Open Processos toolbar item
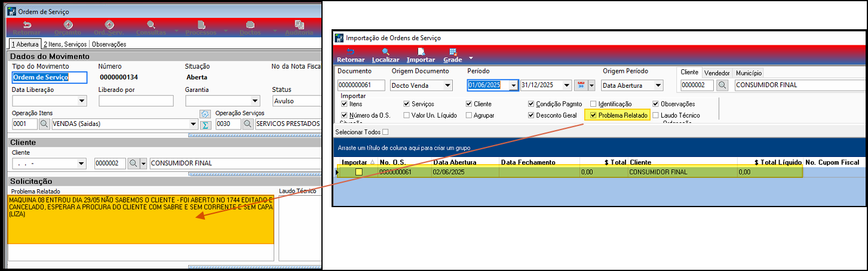Viewport: 868px width, 271px height. [x=201, y=27]
